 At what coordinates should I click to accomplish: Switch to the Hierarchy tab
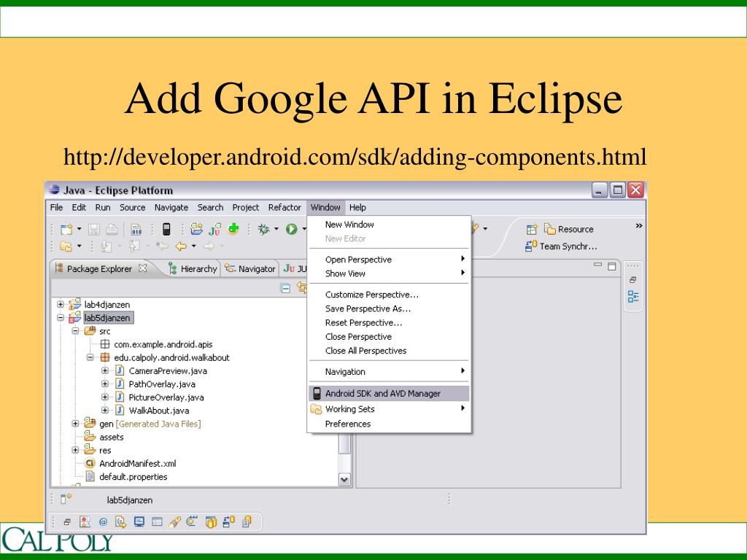(x=193, y=268)
